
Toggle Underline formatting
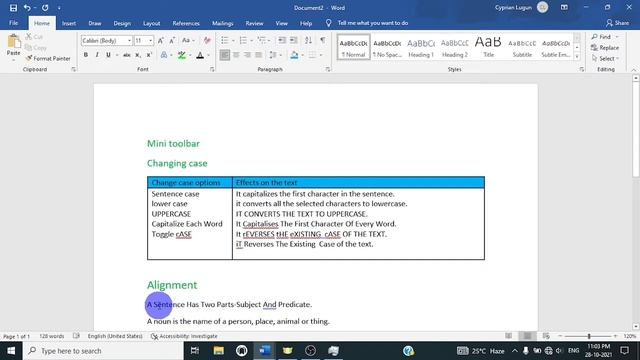(108, 55)
